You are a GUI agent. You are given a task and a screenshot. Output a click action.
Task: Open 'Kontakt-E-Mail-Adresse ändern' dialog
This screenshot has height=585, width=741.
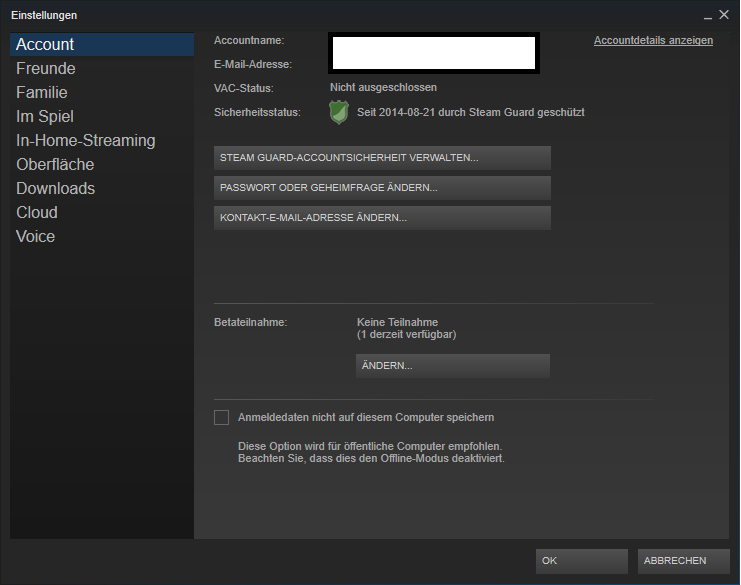[382, 218]
